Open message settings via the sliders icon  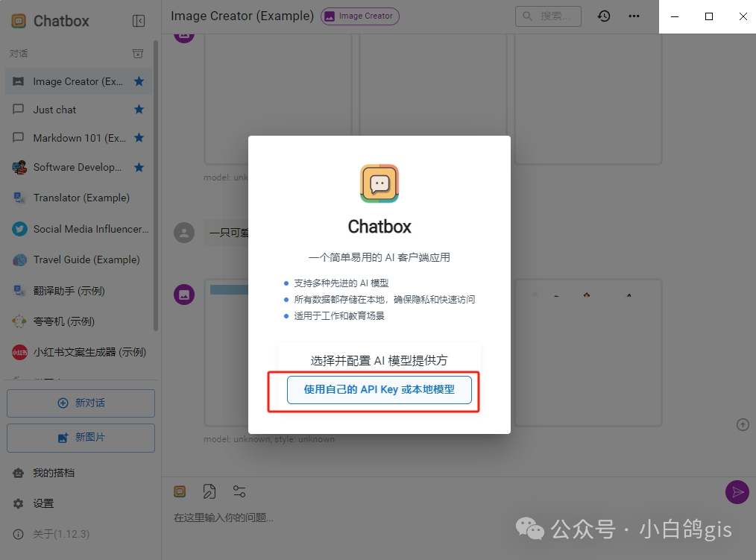click(239, 491)
